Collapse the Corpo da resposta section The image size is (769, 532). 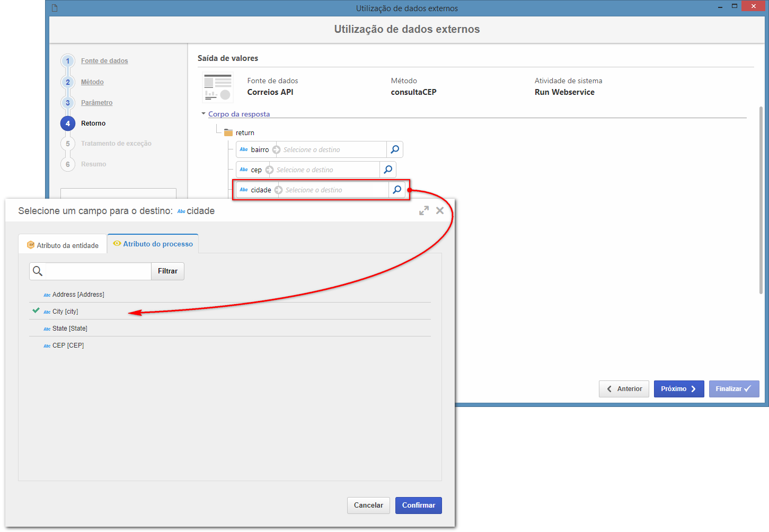[204, 113]
